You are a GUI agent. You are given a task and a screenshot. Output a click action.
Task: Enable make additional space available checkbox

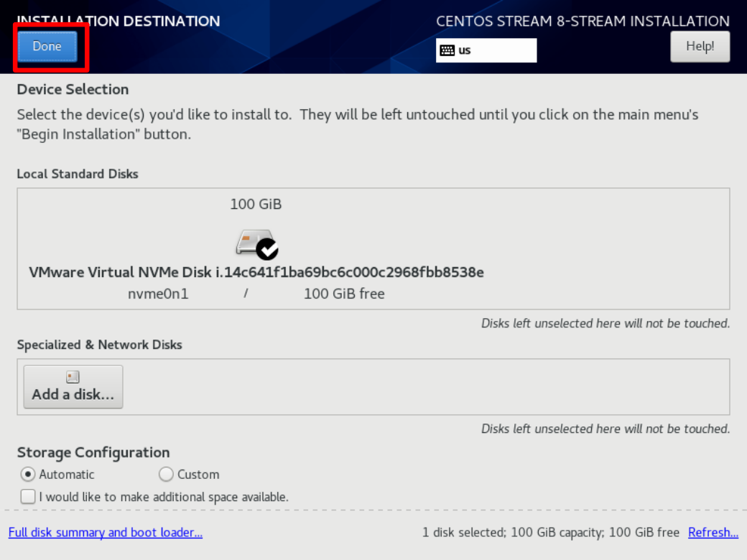tap(28, 497)
